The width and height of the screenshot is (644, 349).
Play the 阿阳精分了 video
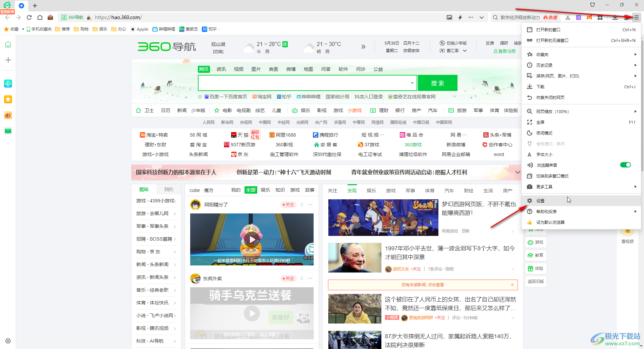(x=252, y=239)
